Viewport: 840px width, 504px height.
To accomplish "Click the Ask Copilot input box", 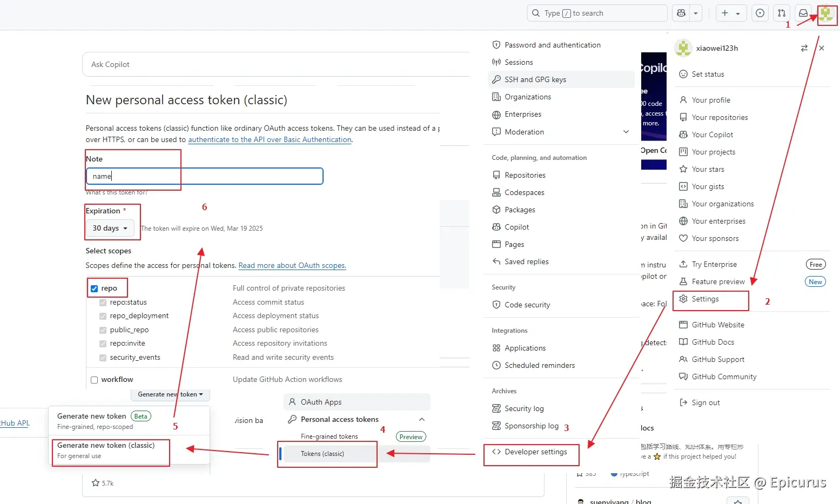I will click(x=275, y=64).
